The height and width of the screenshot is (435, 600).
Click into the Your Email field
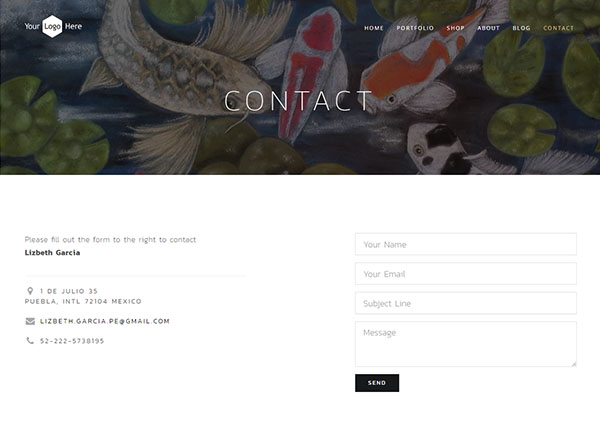pyautogui.click(x=465, y=274)
